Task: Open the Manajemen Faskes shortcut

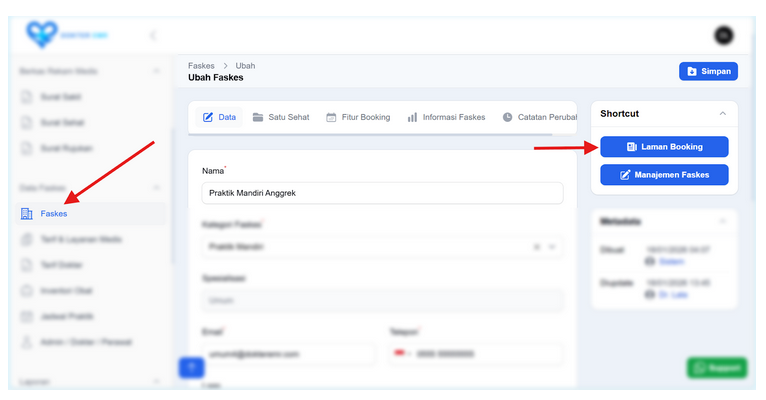Action: click(664, 175)
